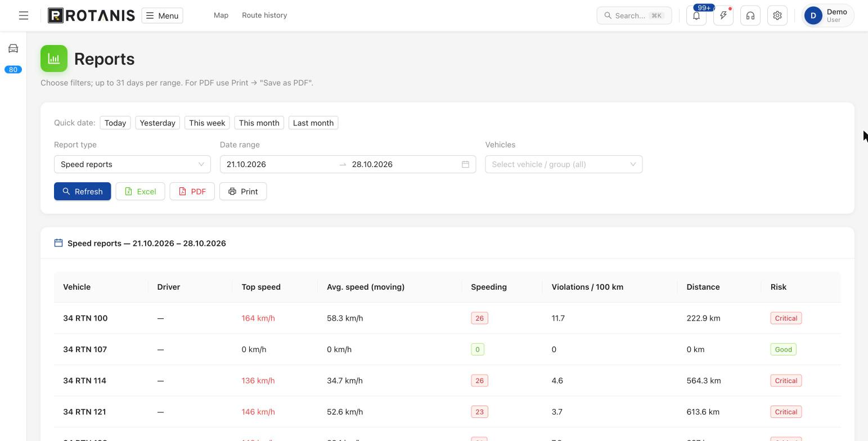Select Last month quick date
868x441 pixels.
[x=313, y=123]
